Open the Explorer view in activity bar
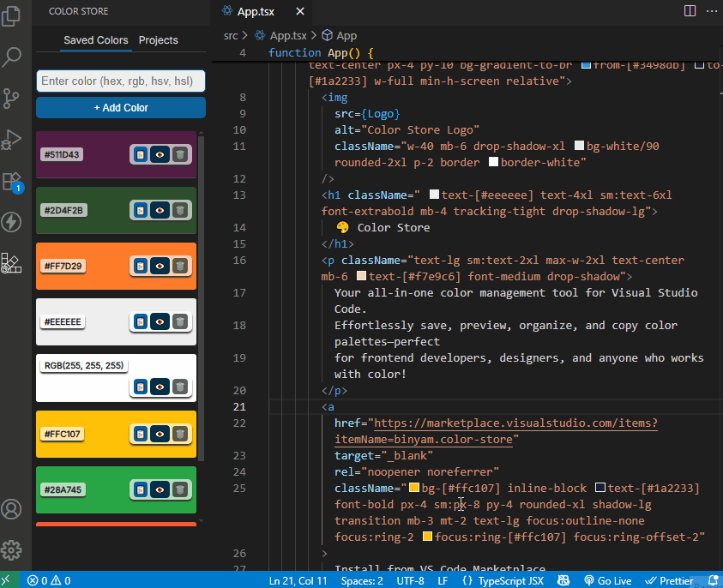 (x=11, y=16)
